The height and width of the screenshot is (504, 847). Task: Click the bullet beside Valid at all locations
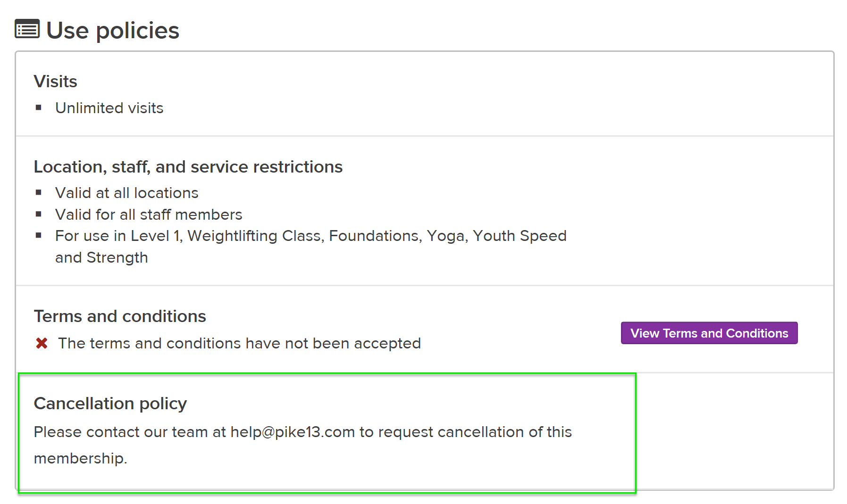click(x=39, y=192)
